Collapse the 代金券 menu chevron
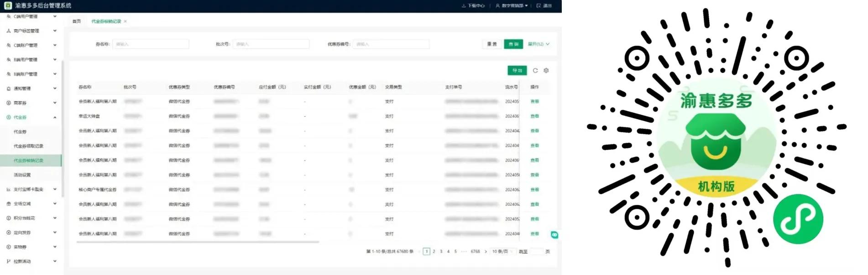The height and width of the screenshot is (275, 868). click(55, 117)
